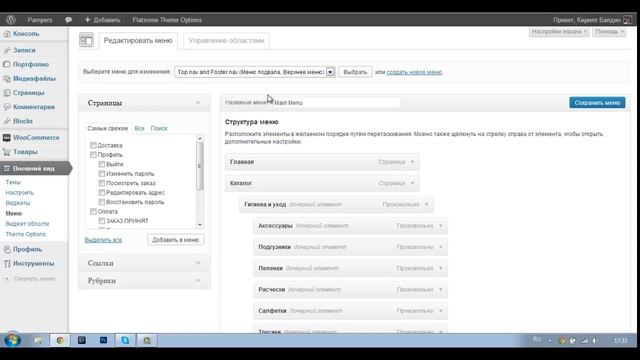Viewport: 640px width, 360px height.
Task: Click the Сохранить меню button
Action: (597, 103)
